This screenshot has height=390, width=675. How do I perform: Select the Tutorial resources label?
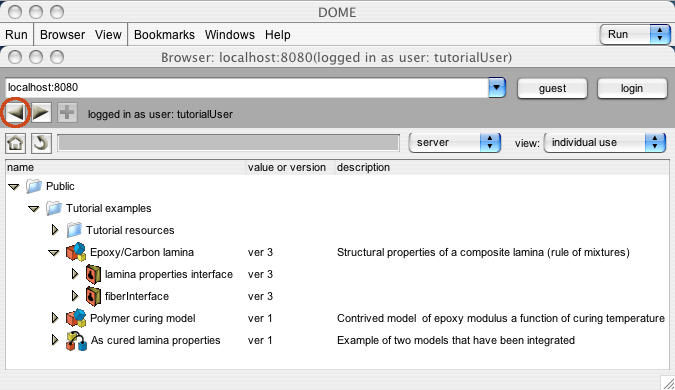coord(130,230)
